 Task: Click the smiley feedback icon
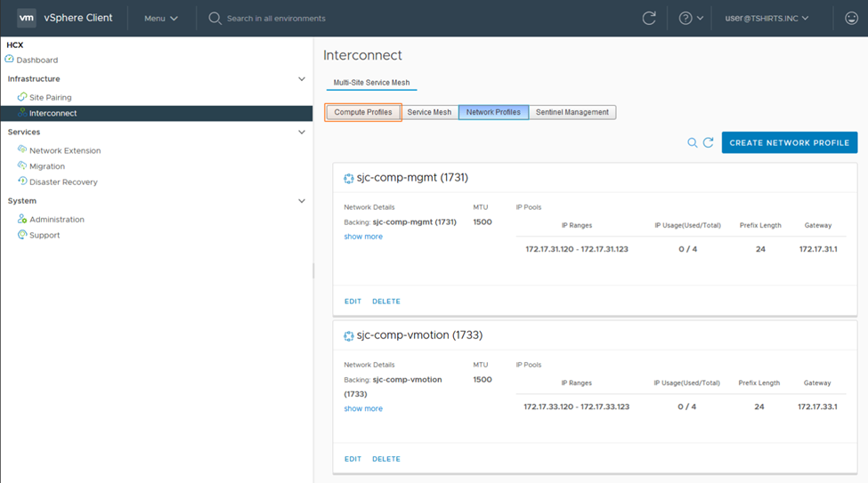tap(851, 18)
